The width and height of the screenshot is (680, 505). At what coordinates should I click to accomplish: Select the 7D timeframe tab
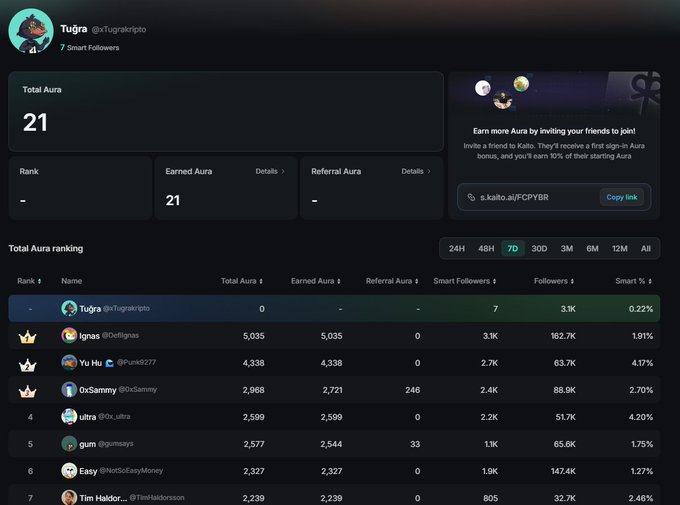[x=513, y=249]
